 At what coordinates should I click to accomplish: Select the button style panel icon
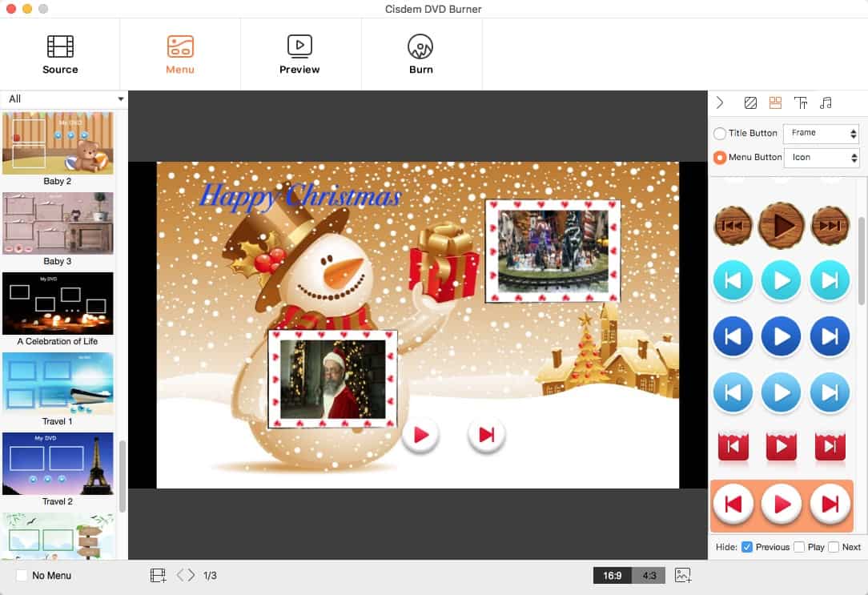[x=775, y=103]
